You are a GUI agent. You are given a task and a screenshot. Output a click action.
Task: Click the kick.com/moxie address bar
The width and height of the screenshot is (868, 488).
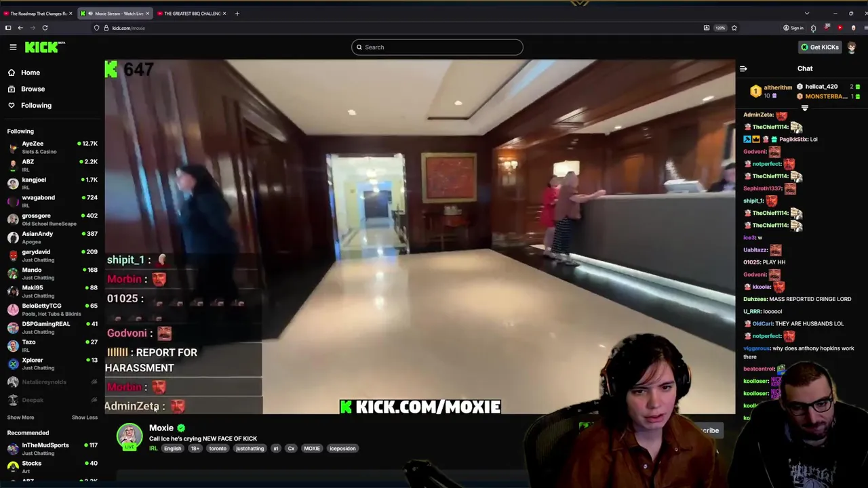[x=400, y=28]
